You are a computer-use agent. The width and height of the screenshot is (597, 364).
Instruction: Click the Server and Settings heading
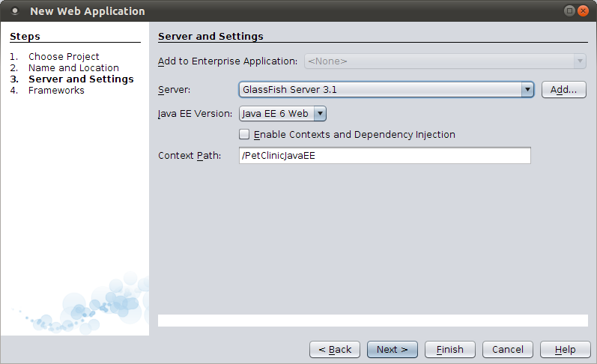click(x=210, y=36)
